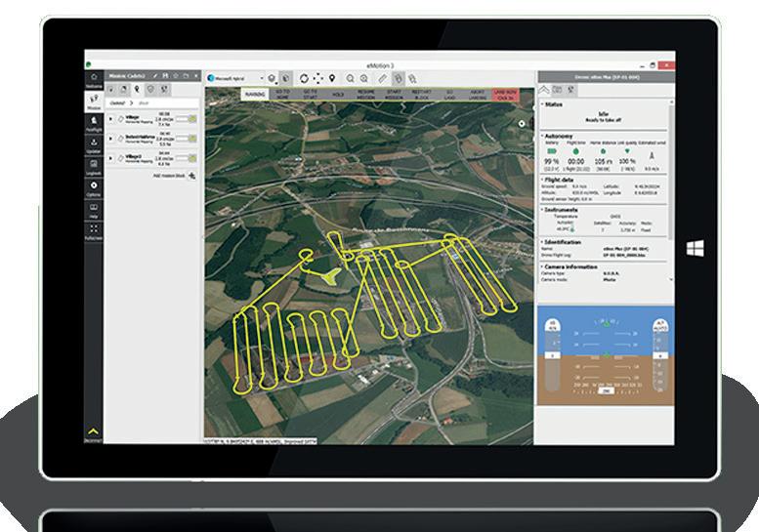
Task: Click the folder icon in Mission header
Action: (186, 76)
